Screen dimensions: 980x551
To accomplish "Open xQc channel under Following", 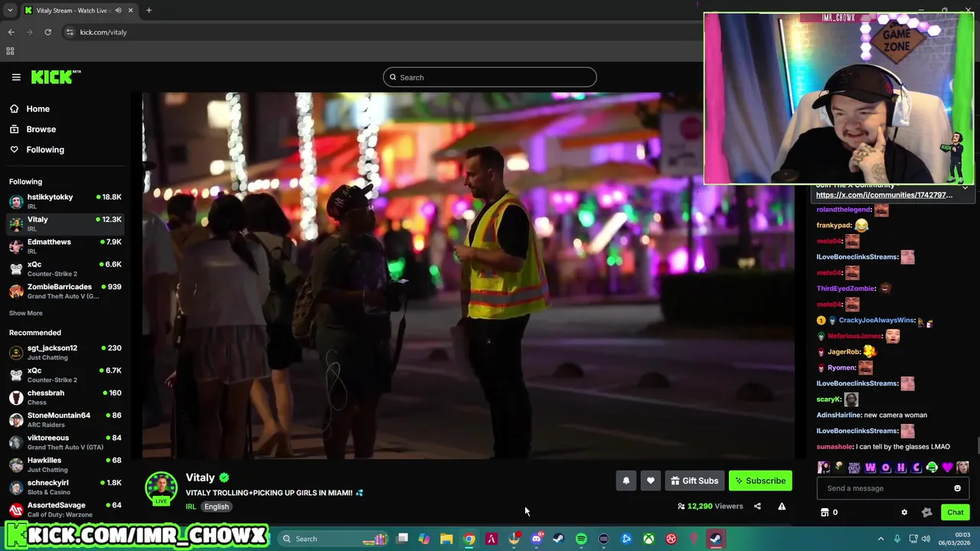I will [65, 269].
